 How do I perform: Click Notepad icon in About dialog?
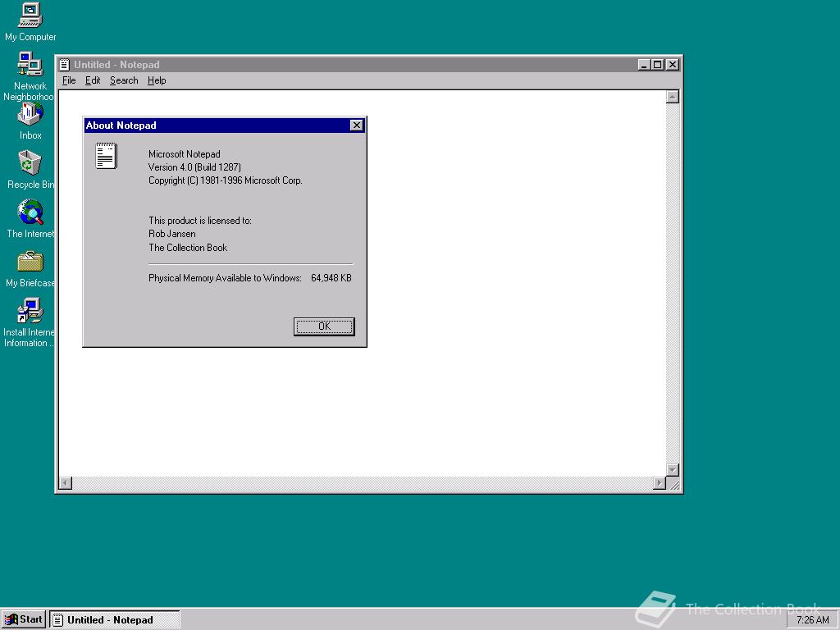click(x=106, y=156)
